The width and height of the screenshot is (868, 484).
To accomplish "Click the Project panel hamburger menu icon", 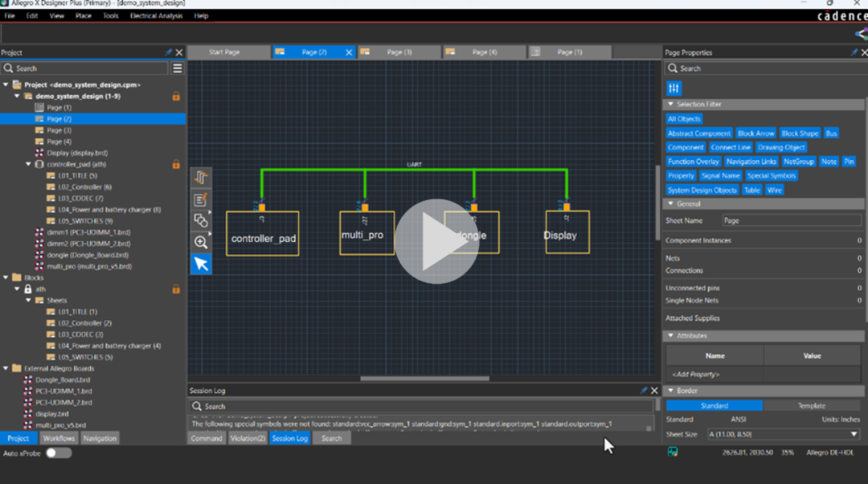I will point(178,68).
